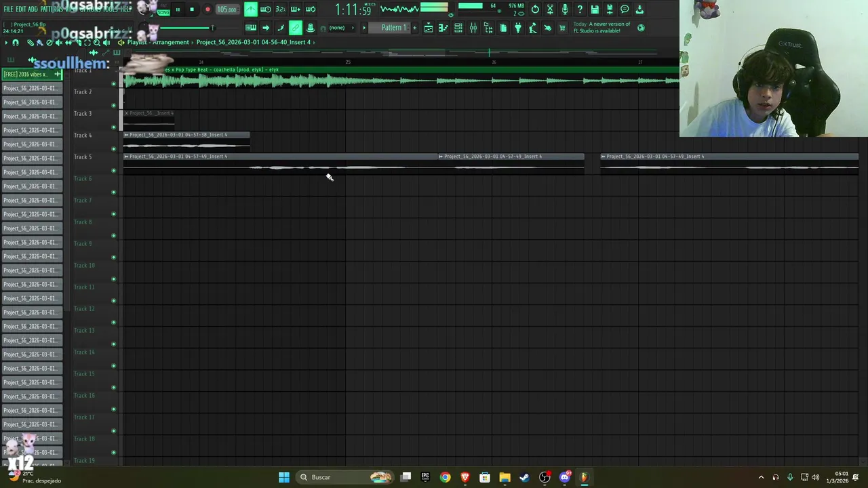Open the chat bubble icon

(x=625, y=9)
